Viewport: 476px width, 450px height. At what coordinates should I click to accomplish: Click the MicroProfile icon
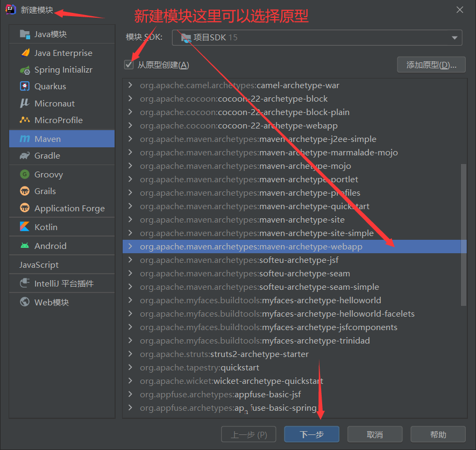(25, 120)
